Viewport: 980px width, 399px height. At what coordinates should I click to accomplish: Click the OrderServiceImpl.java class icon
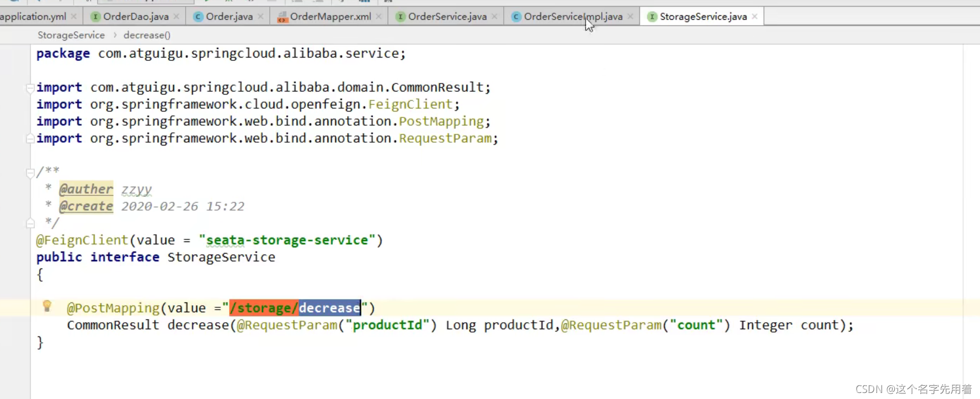tap(516, 16)
